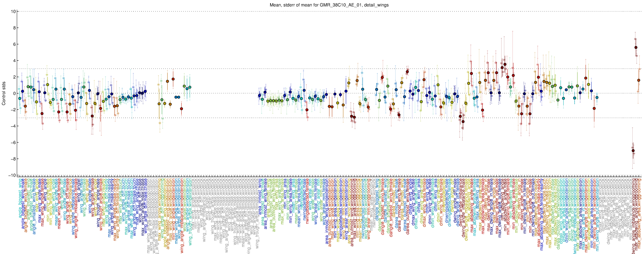Click the plot title GMR_38C10_AE_01, detail_wings

(329, 5)
